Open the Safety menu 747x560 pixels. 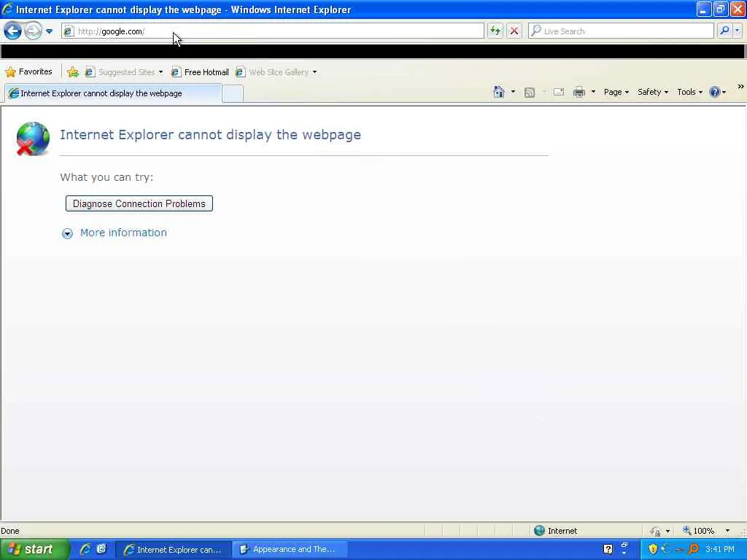[x=653, y=92]
